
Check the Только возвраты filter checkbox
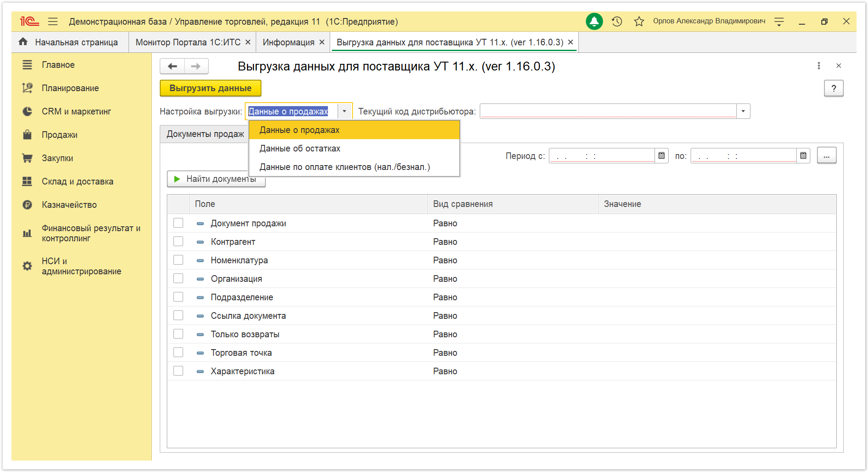click(178, 334)
